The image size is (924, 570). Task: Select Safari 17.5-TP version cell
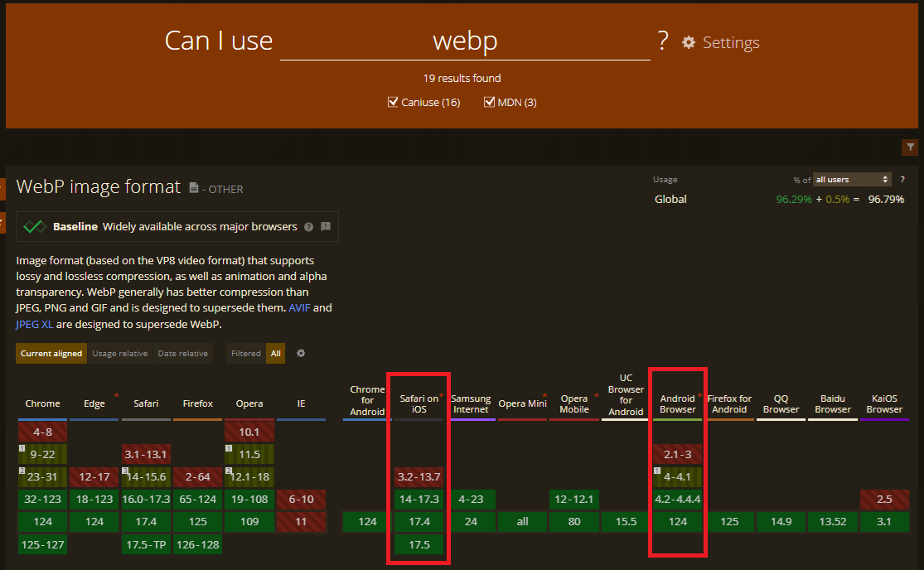(146, 544)
